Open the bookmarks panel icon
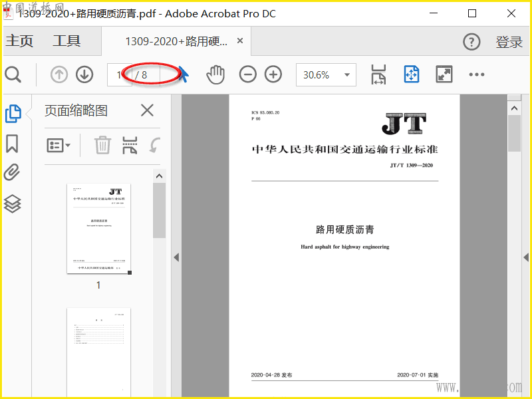 (x=12, y=144)
